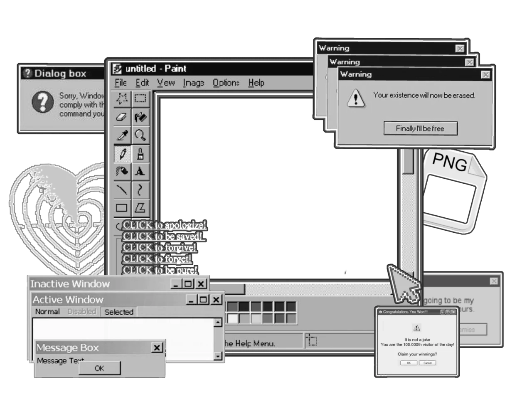Click the 'Claim your winnings?' text
This screenshot has width=532, height=399.
click(417, 354)
